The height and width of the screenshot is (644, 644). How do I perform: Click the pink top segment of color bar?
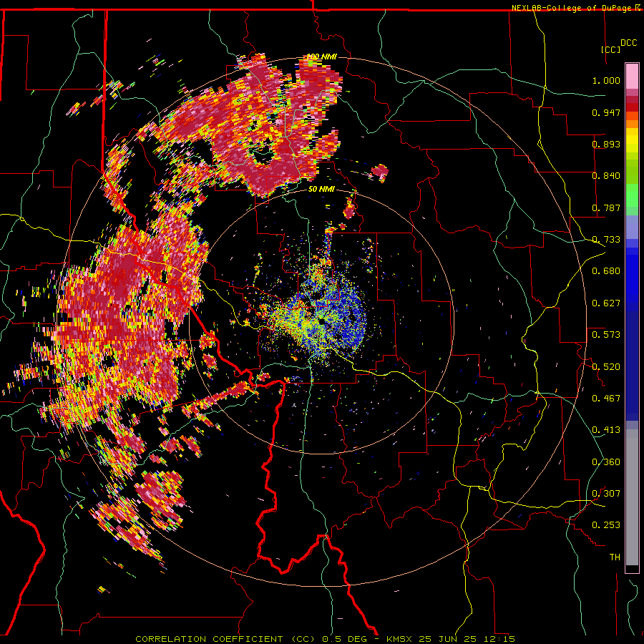[x=632, y=77]
